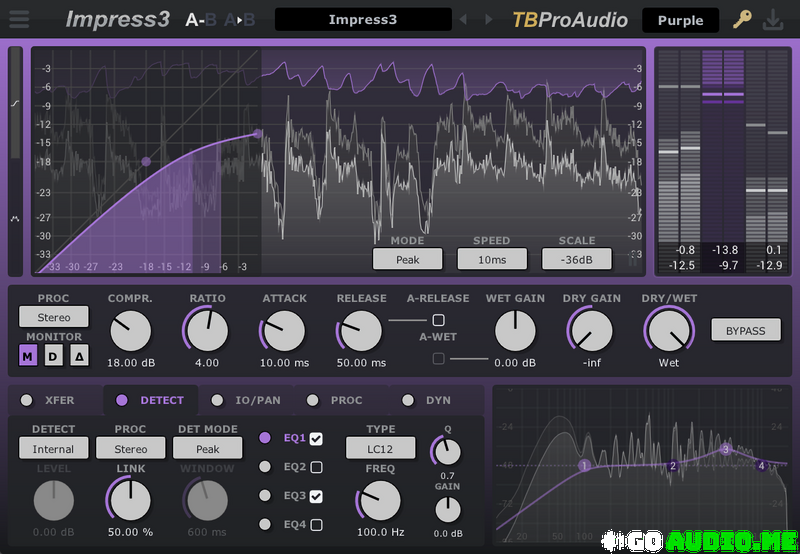Click the DRY GAIN knob

tap(591, 331)
